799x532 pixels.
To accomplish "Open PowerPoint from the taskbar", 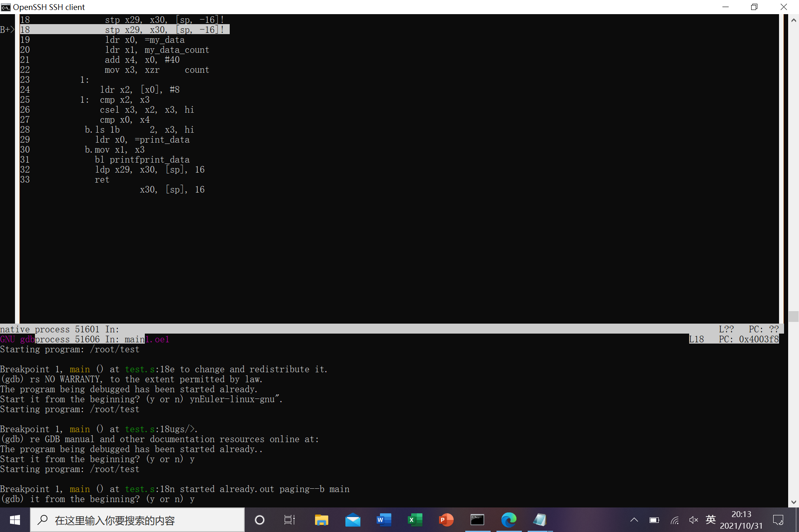I will [446, 520].
